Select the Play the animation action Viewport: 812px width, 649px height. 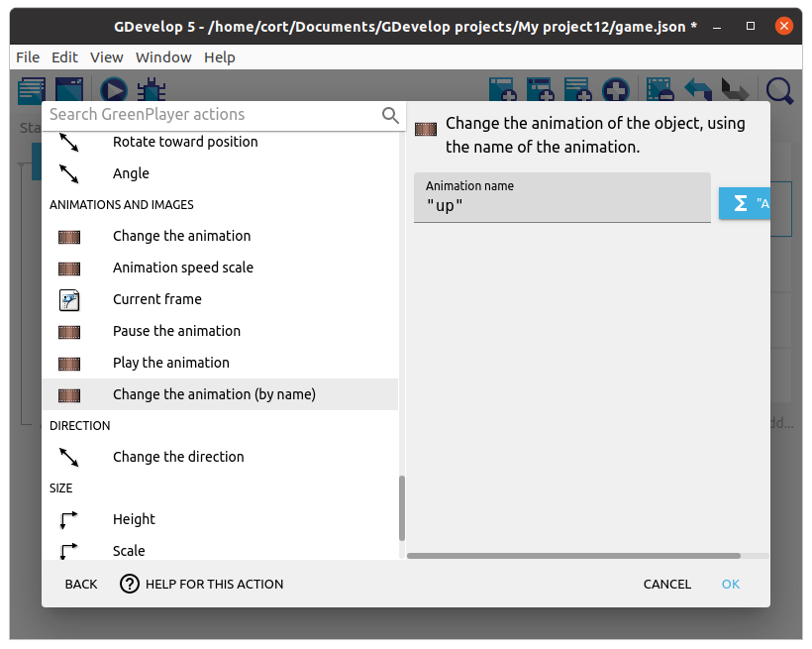pyautogui.click(x=220, y=363)
